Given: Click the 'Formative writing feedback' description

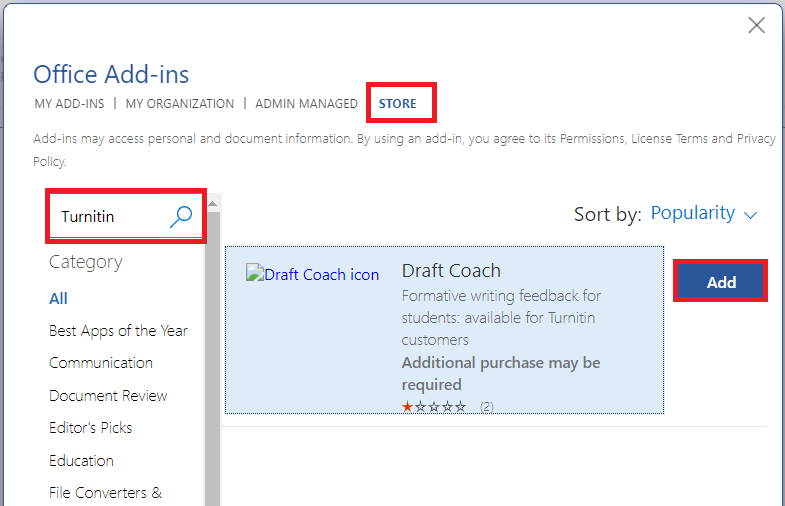Looking at the screenshot, I should point(501,317).
